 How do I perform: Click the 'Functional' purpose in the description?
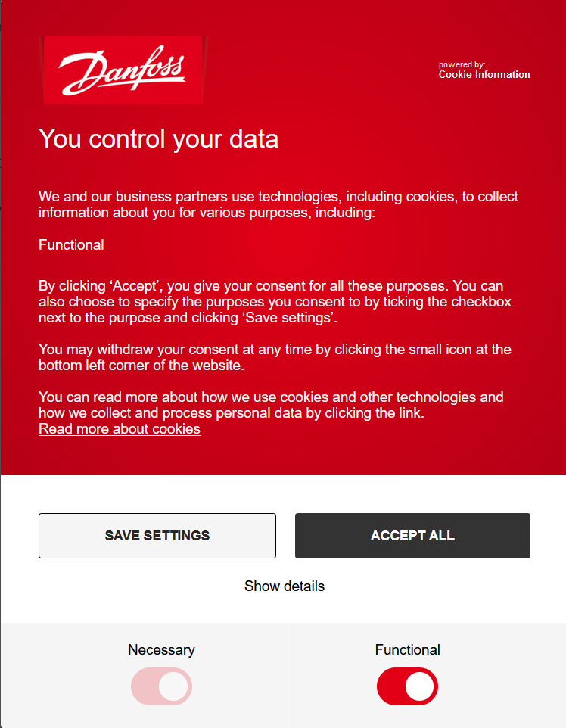(x=71, y=245)
